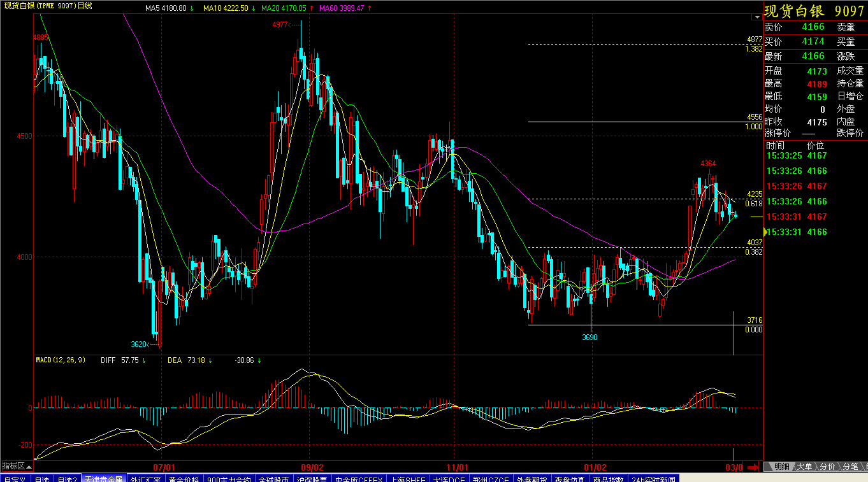Open the 郑州CZCE tab
Viewport: 868px width, 482px height.
[491, 478]
